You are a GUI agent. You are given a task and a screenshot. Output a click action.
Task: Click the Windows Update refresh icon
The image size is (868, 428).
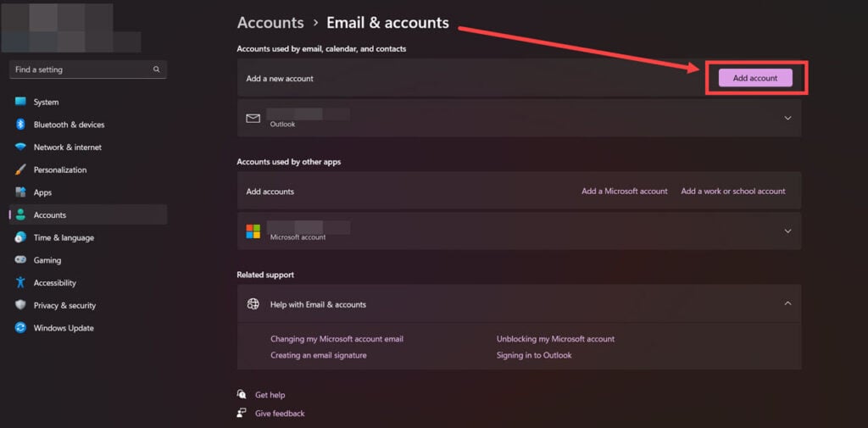coord(20,328)
